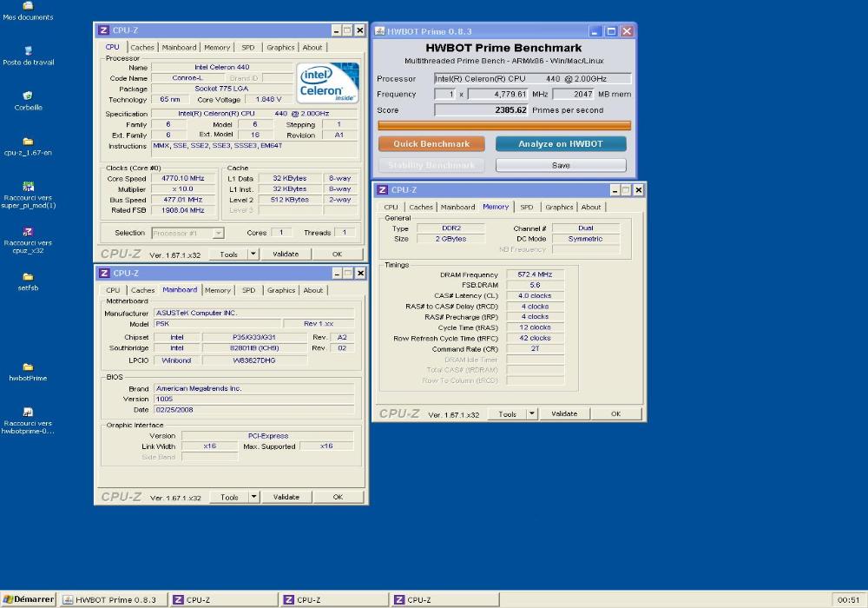Activate the third CPU-Z taskbar item
Viewport: 868px width, 608px height.
coord(445,599)
